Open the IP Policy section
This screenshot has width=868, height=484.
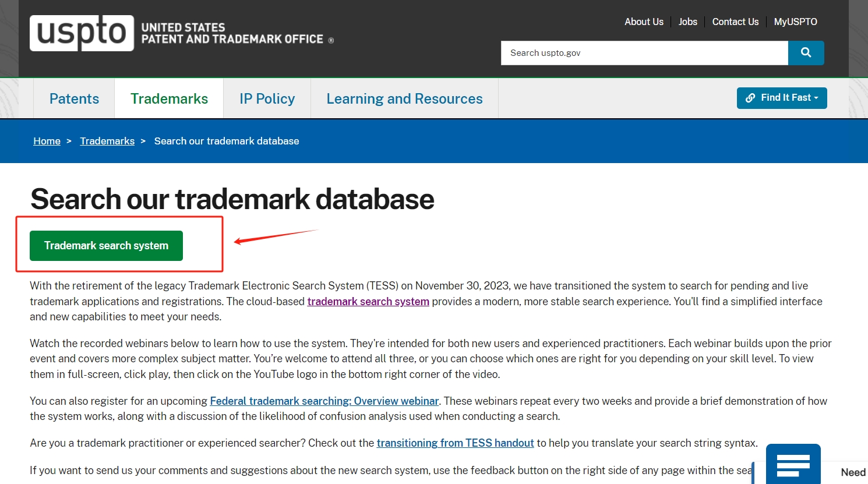[266, 98]
